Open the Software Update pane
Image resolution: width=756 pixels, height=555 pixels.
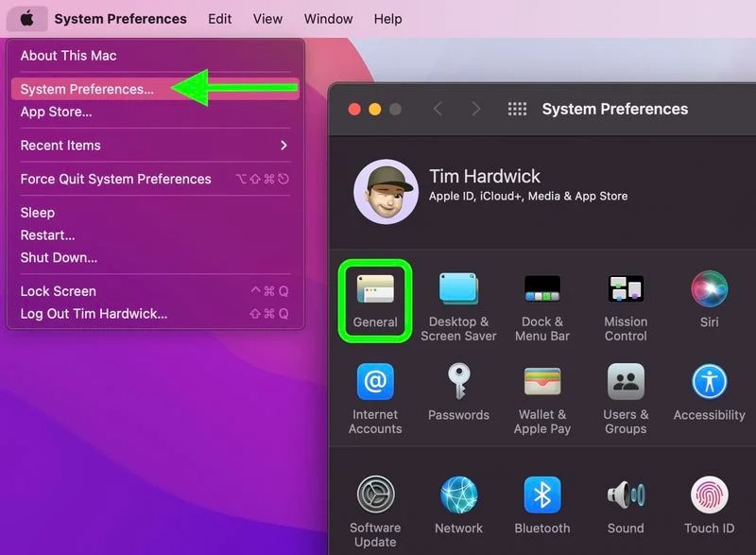(x=375, y=512)
